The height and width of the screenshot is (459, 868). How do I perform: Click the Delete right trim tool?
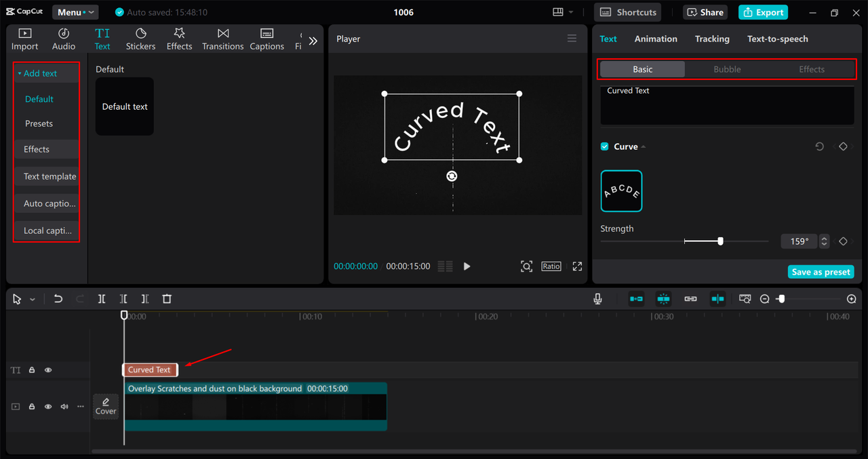(145, 299)
